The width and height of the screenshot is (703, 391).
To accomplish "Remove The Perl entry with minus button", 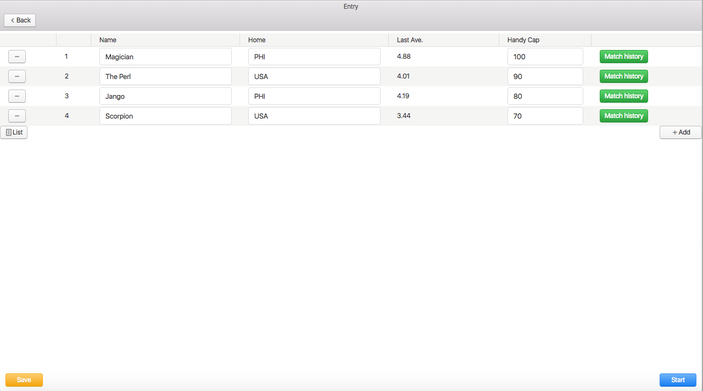I will pos(17,76).
